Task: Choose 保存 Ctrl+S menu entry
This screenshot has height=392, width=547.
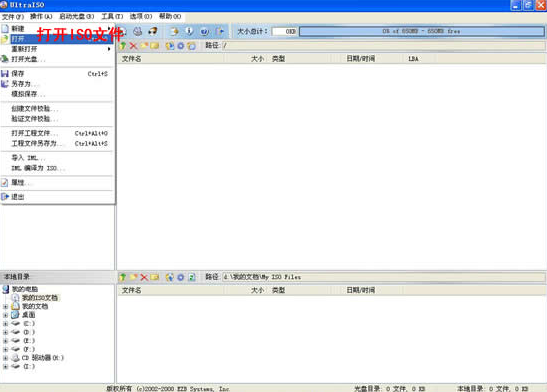Action: 57,74
